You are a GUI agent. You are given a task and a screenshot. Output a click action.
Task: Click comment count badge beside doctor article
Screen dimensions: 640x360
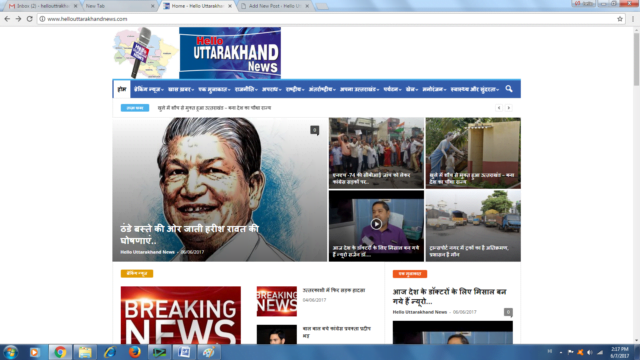coord(508,312)
